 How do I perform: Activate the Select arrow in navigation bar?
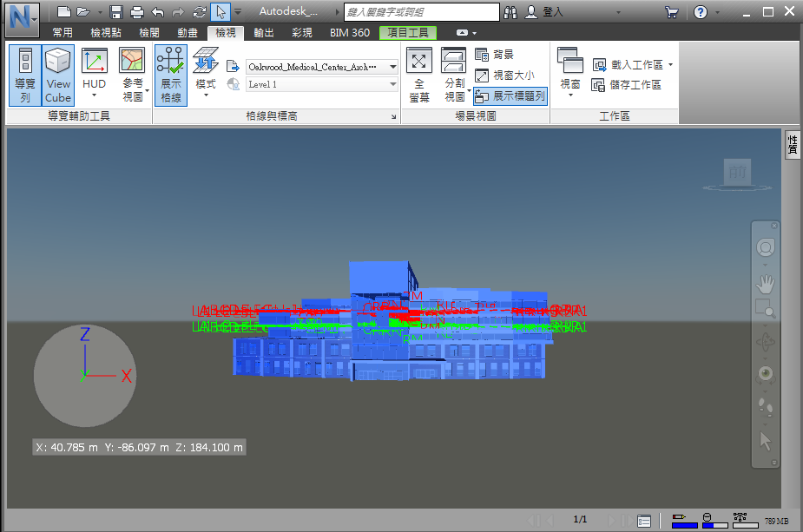(766, 441)
